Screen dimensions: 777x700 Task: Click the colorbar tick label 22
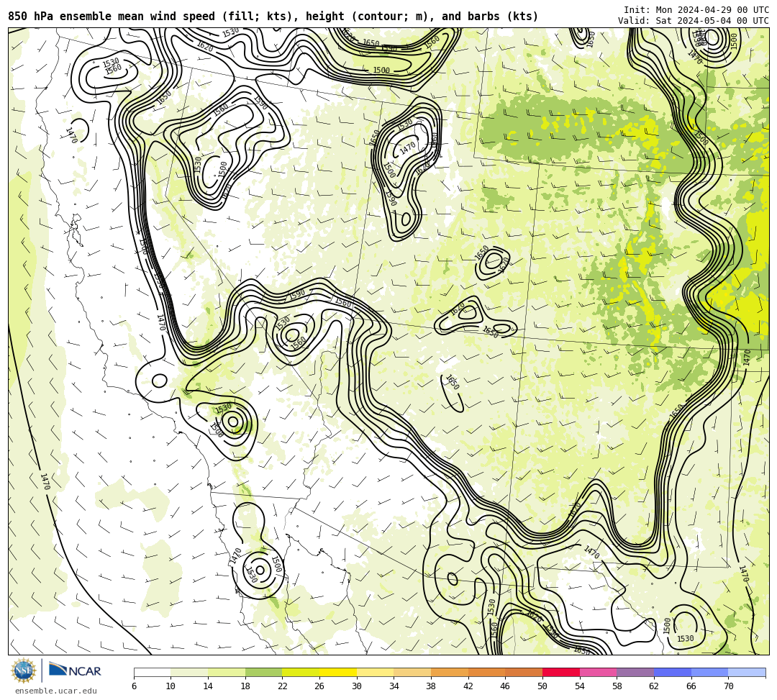283,686
